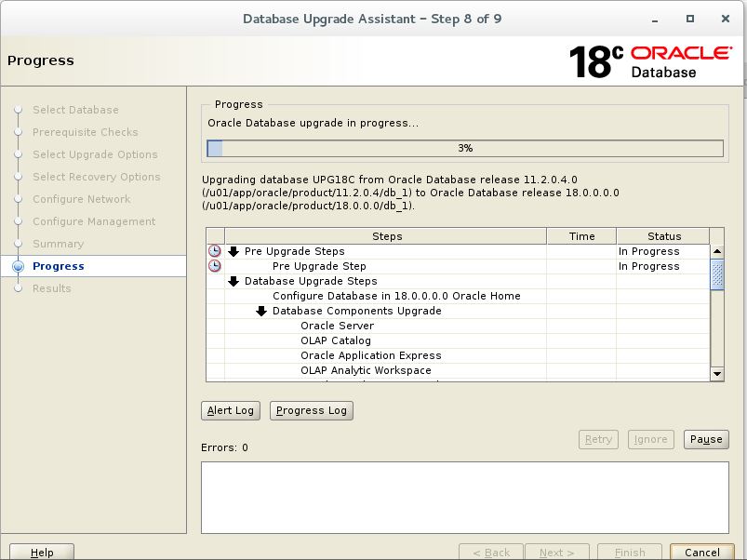
Task: Click the 3% upgrade progress bar
Action: point(465,148)
